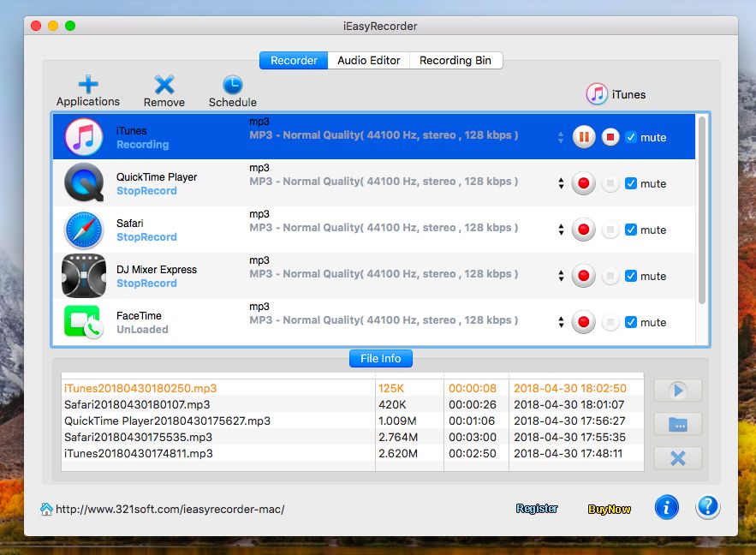
Task: Click the 2018-04-30 17:48:11 date cell
Action: tap(568, 454)
